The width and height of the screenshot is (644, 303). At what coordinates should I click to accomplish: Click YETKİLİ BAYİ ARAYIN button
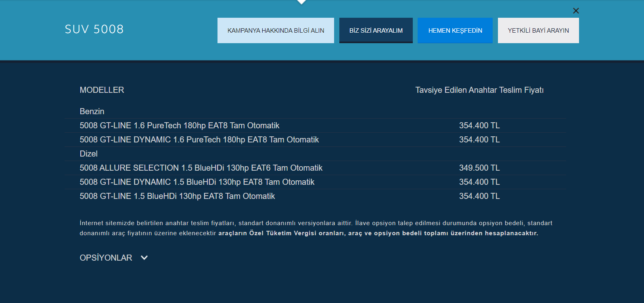(538, 30)
